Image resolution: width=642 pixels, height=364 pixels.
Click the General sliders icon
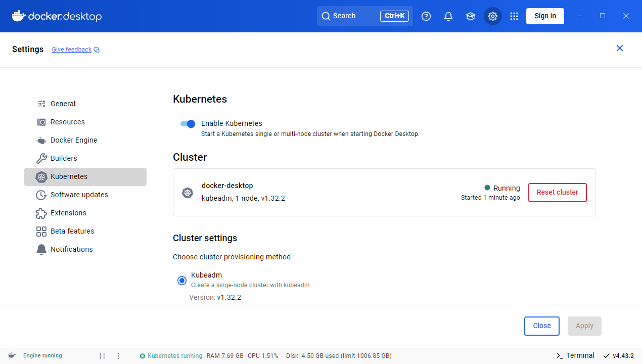41,104
